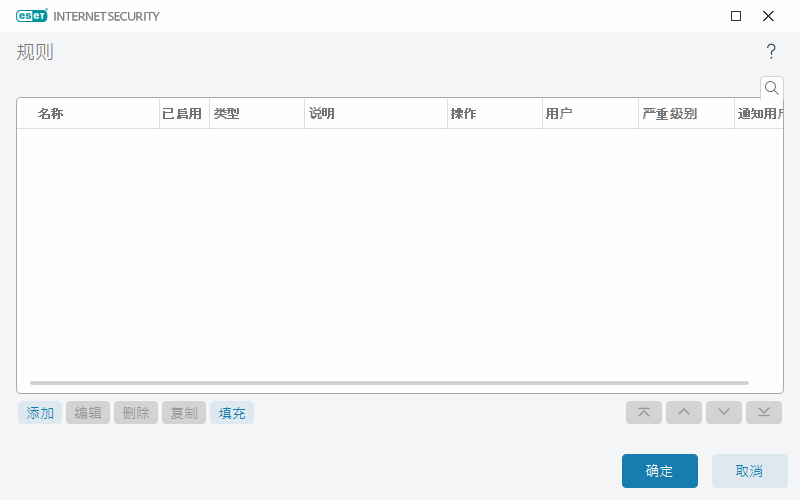Close the rules window
Viewport: 800px width, 500px height.
pos(768,16)
